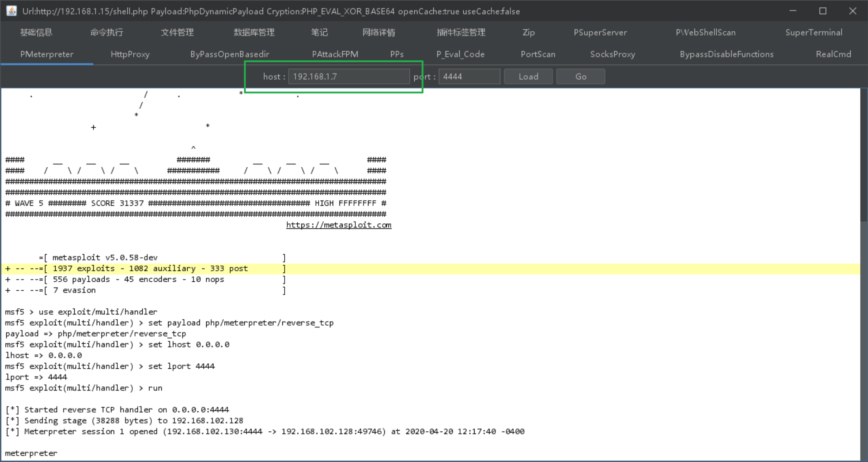Image resolution: width=868 pixels, height=462 pixels.
Task: Click the 'lport => 4444' line
Action: click(x=36, y=377)
